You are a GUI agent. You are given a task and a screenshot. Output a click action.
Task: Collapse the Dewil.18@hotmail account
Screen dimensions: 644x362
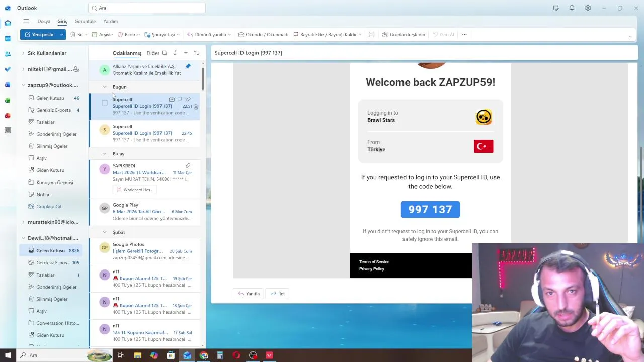(23, 238)
